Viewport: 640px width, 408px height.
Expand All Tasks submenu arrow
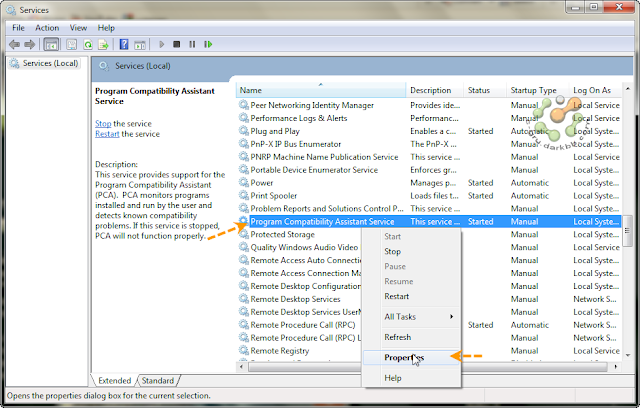point(451,317)
